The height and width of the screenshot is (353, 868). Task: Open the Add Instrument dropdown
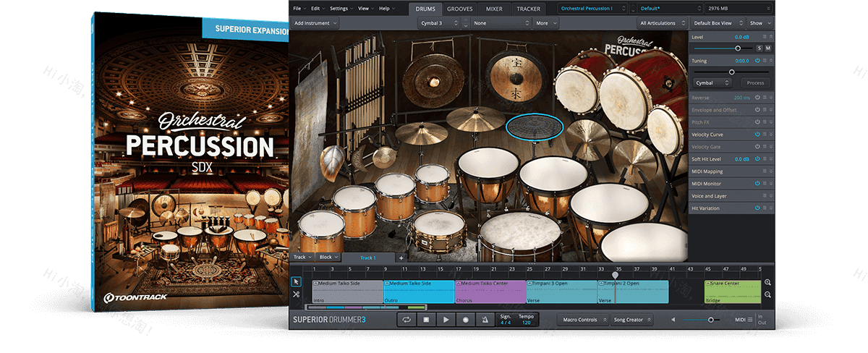(315, 23)
